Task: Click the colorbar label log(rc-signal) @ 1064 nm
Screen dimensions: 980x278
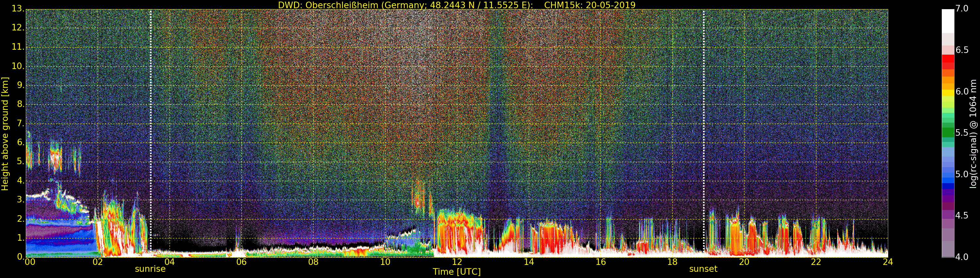Action: coord(973,133)
